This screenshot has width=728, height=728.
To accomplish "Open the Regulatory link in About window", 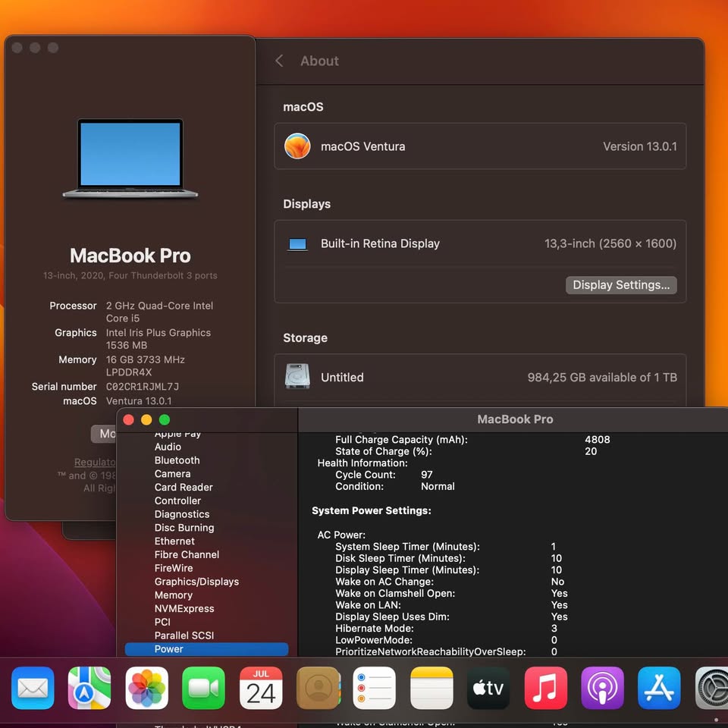I will coord(95,462).
